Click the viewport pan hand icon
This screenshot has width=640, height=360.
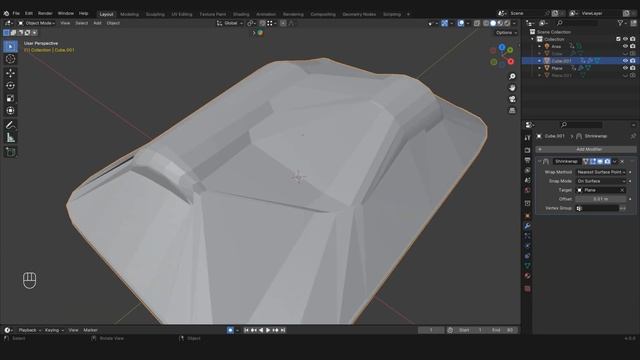512,88
